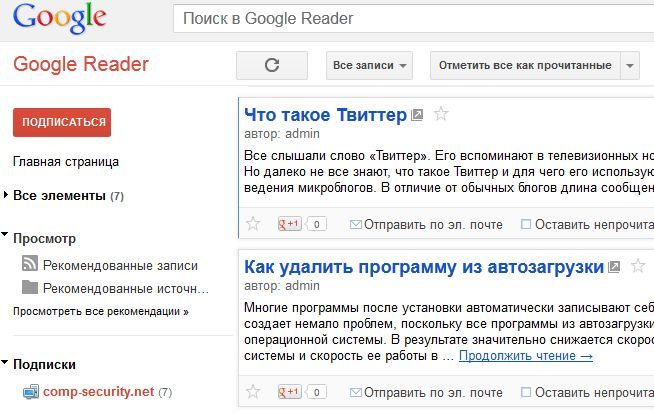654x413 pixels.
Task: Open 'Рекомендованные источн…'
Action: coord(126,289)
